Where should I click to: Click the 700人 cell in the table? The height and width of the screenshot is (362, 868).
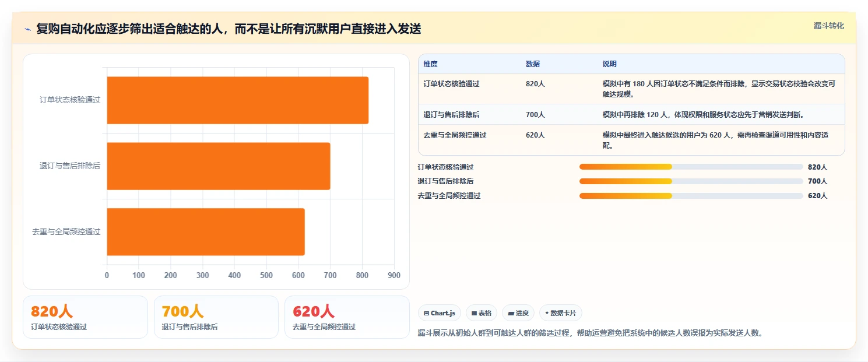[535, 115]
